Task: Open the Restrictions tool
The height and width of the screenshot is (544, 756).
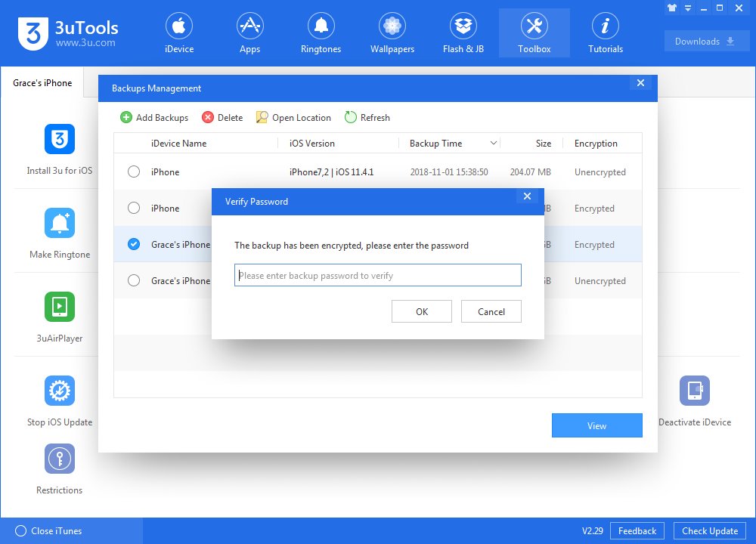Action: [59, 469]
